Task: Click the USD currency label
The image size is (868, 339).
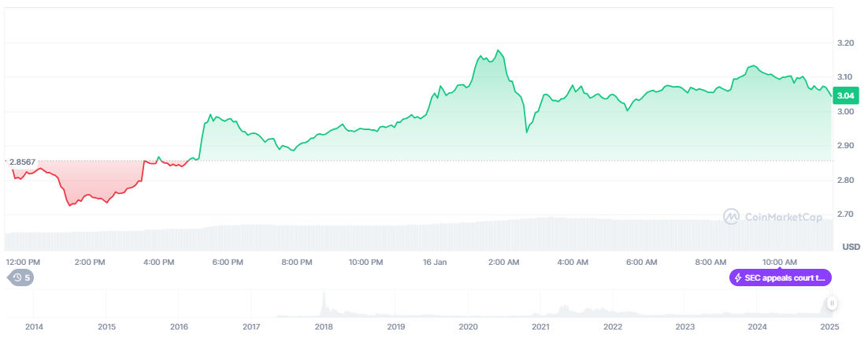Action: point(851,247)
